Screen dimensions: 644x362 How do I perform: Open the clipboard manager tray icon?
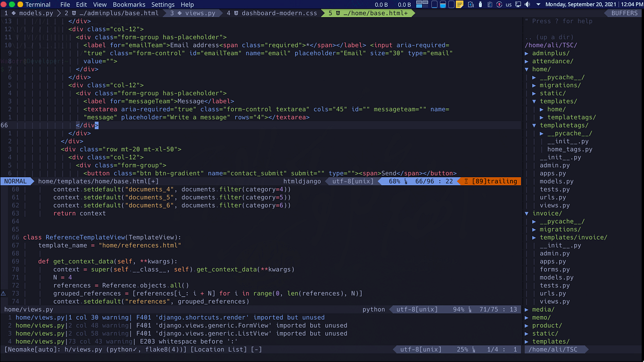coord(490,4)
